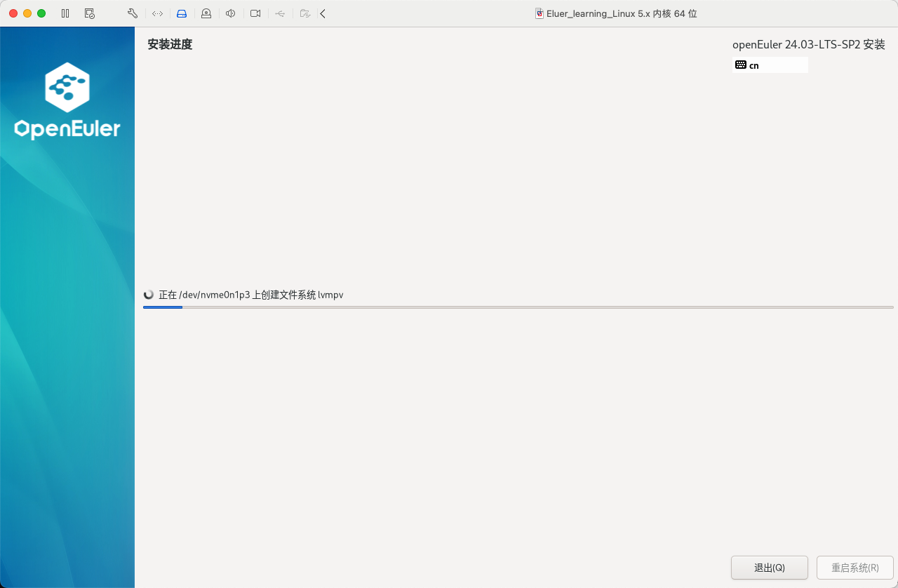This screenshot has width=898, height=588.
Task: Click the Eluer_learning_Linux window title
Action: pyautogui.click(x=622, y=13)
